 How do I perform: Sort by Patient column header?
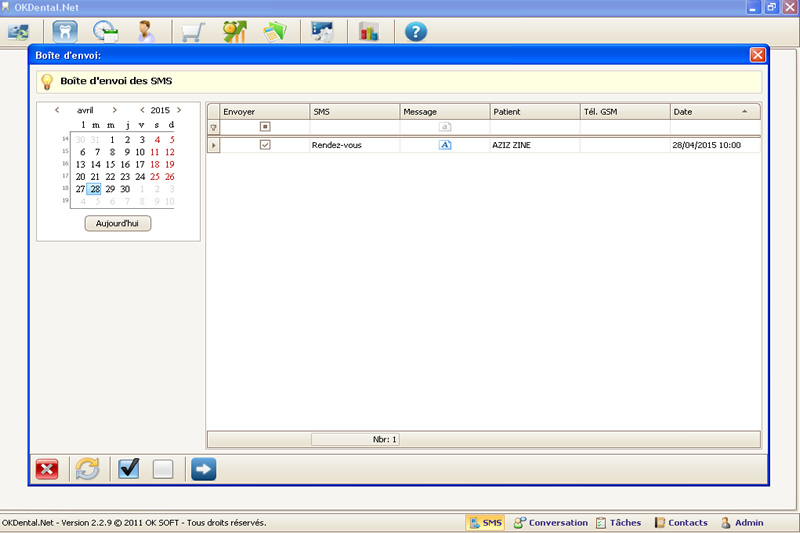point(535,112)
